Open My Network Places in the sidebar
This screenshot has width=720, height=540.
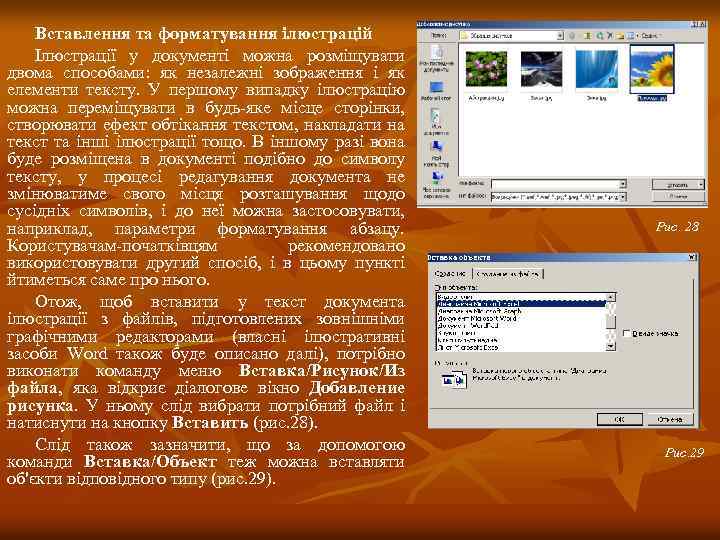[x=436, y=184]
